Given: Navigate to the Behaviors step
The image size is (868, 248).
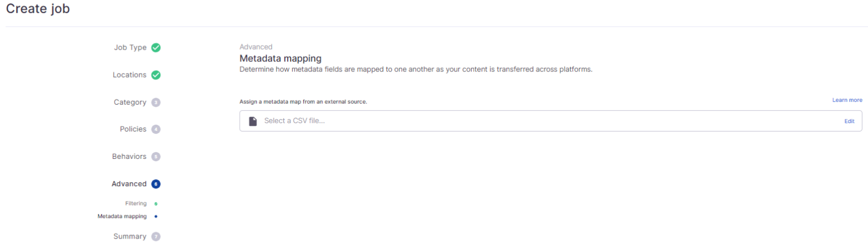Looking at the screenshot, I should [129, 157].
